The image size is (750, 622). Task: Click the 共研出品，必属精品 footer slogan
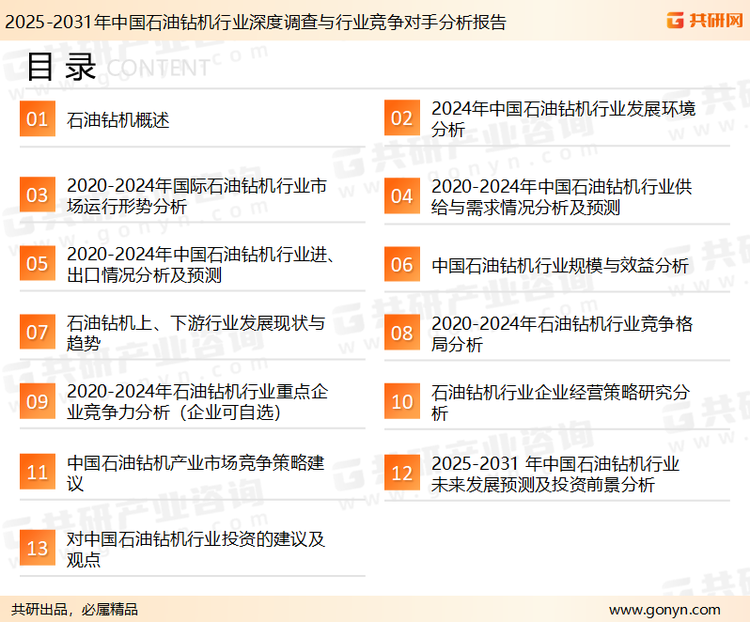(75, 609)
